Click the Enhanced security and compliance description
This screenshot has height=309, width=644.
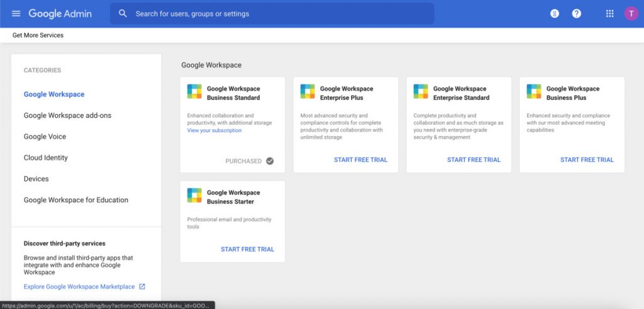(569, 123)
